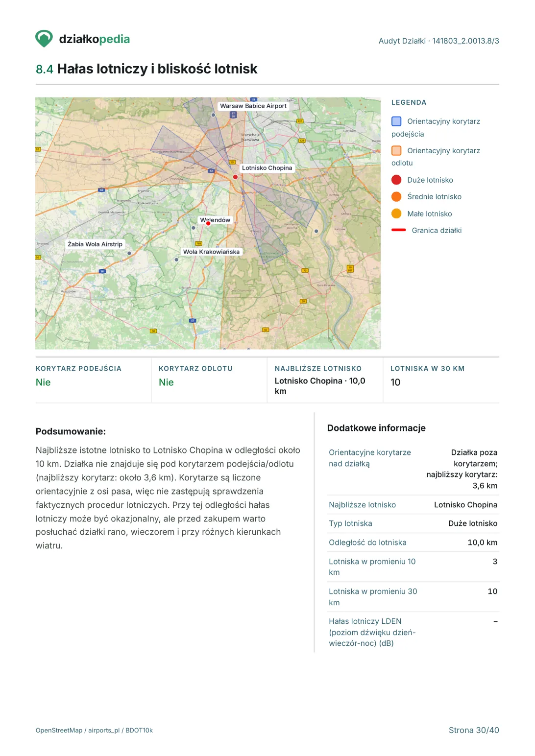This screenshot has height=756, width=535.
Task: Click the Nie value under Korytarz odlotu
Action: click(166, 382)
